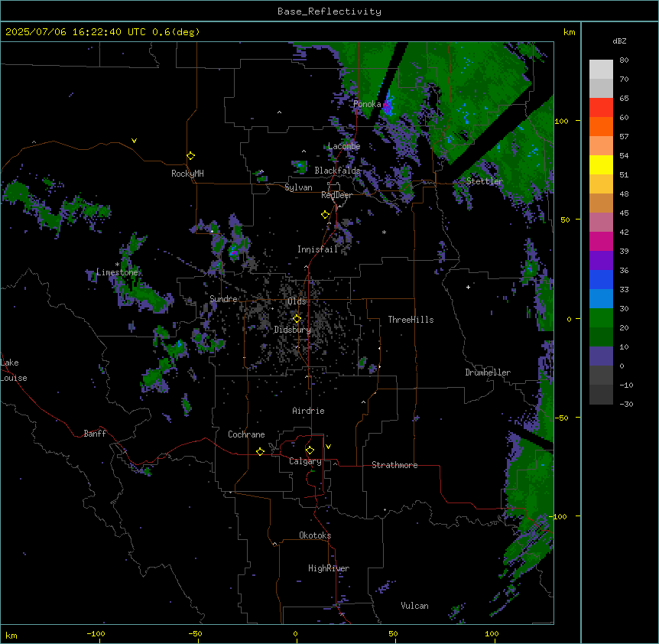Pick the white-gray 70–80 dBZ legend band
This screenshot has height=644, width=659.
coord(601,70)
